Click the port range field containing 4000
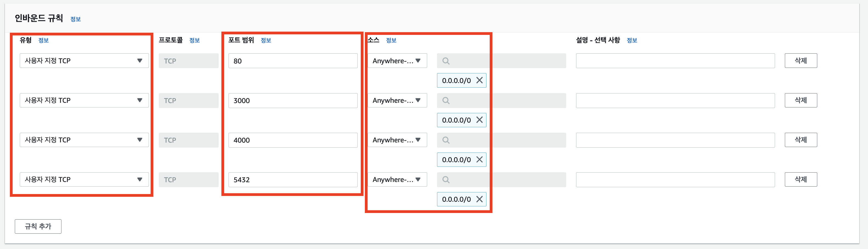The width and height of the screenshot is (868, 249). 293,140
